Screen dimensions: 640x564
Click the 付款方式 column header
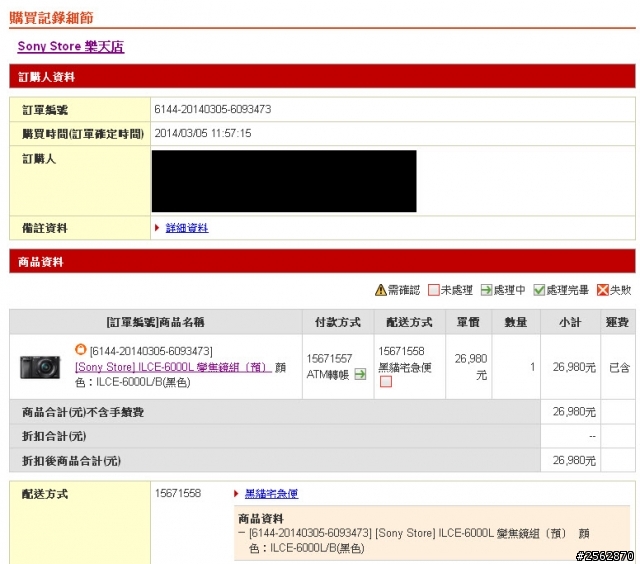[x=338, y=322]
